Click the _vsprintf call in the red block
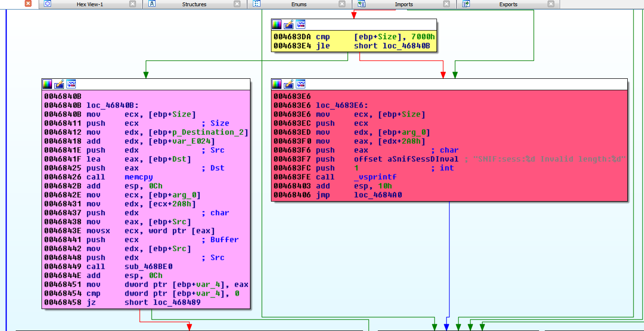Screen dimensions: 644x331 point(375,177)
